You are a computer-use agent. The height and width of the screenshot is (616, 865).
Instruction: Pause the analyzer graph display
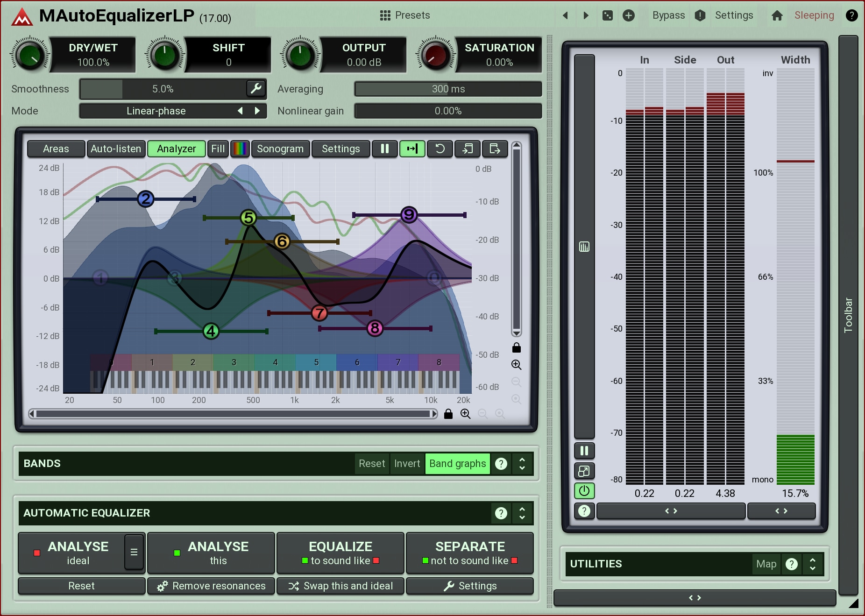[x=384, y=149]
